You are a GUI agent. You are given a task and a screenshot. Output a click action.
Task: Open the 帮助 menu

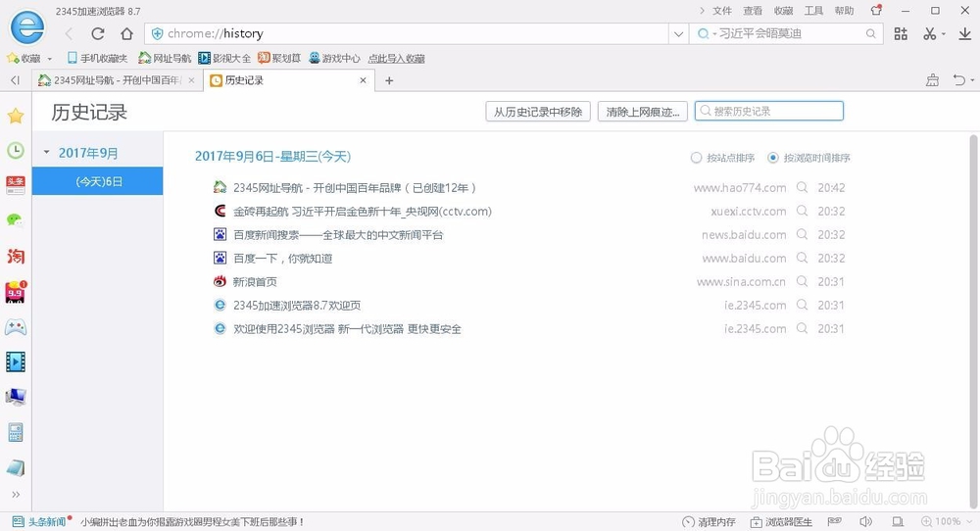[x=844, y=11]
